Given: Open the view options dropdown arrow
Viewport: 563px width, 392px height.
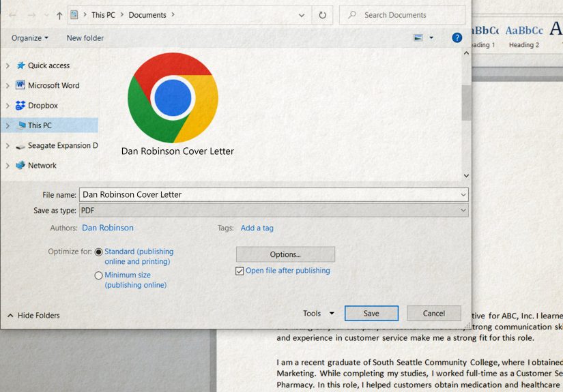Looking at the screenshot, I should 431,37.
